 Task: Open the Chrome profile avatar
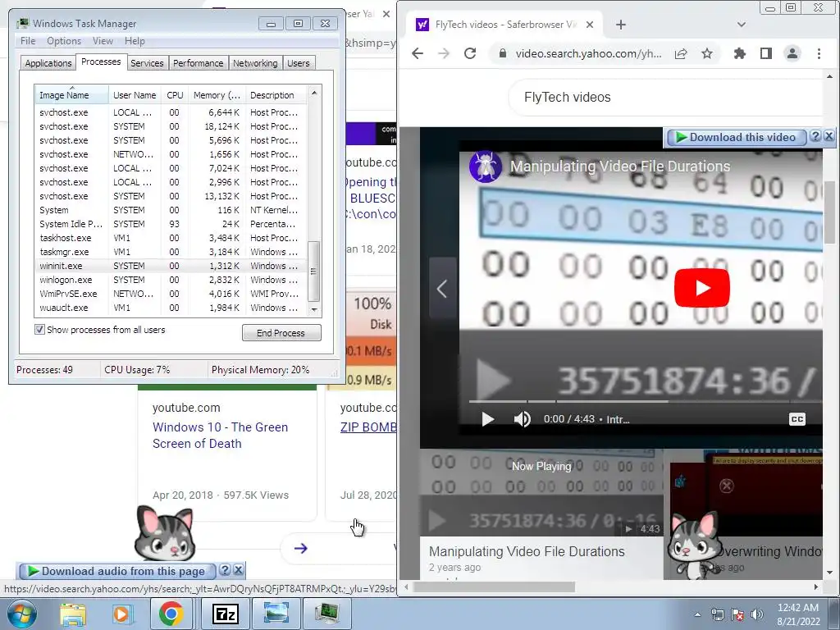pos(792,53)
